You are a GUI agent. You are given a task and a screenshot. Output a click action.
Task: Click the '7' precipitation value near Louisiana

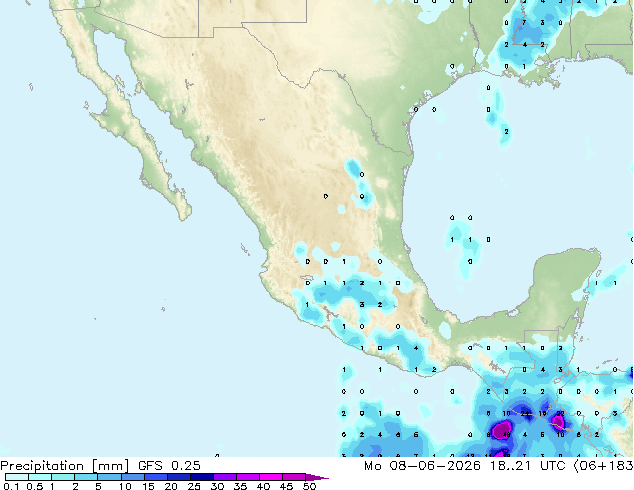tap(524, 23)
